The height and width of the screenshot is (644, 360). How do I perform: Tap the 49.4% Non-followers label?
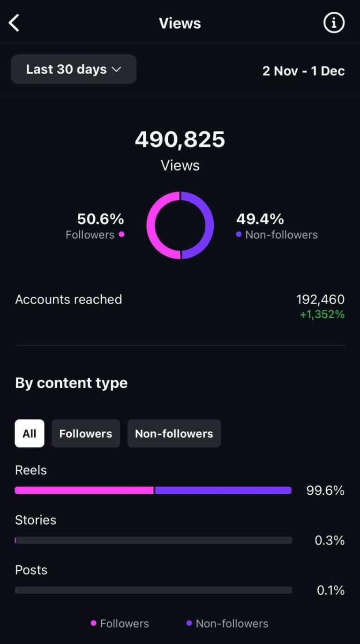pyautogui.click(x=277, y=226)
